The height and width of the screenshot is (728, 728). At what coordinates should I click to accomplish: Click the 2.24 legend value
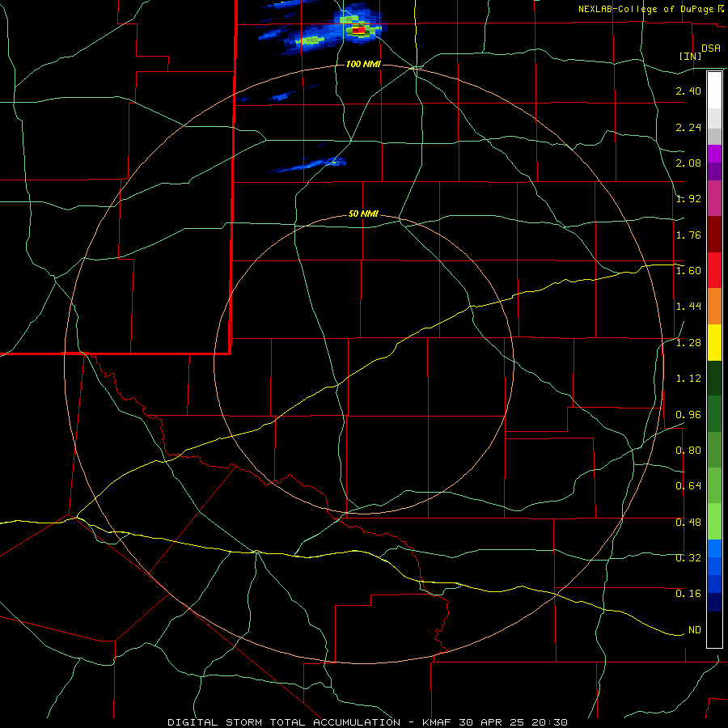point(688,127)
